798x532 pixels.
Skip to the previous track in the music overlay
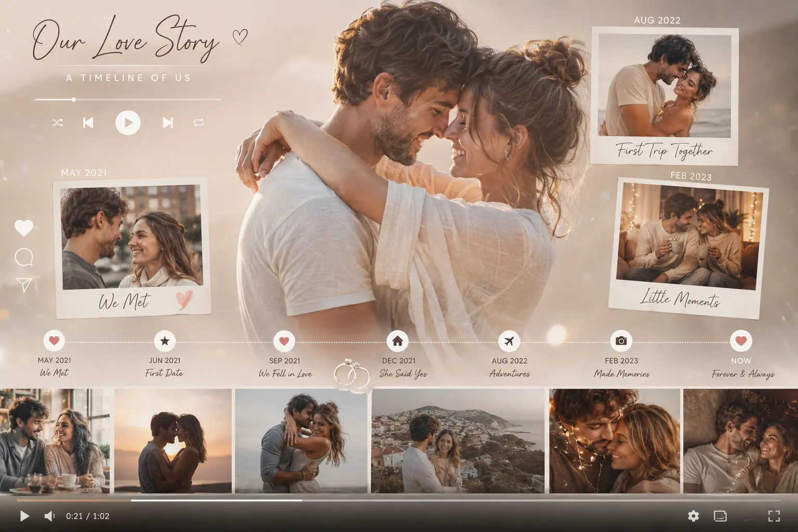point(88,123)
